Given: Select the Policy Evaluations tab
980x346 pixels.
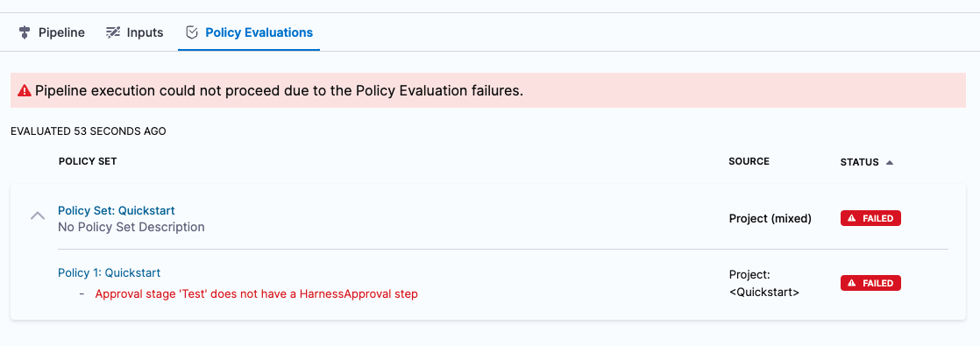Looking at the screenshot, I should pyautogui.click(x=249, y=32).
